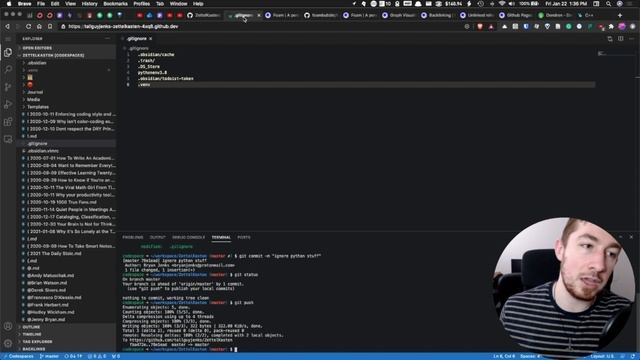
Task: Close the terminal panel with the X
Action: (631, 237)
